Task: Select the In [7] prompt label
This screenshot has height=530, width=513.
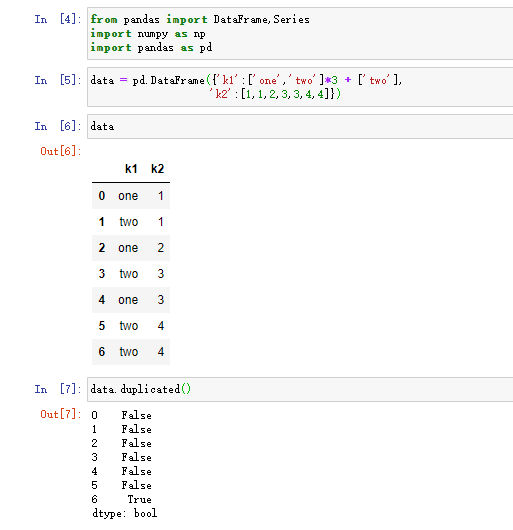Action: pyautogui.click(x=58, y=389)
